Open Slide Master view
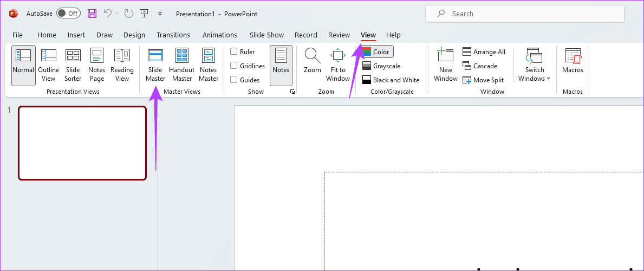 pyautogui.click(x=155, y=64)
